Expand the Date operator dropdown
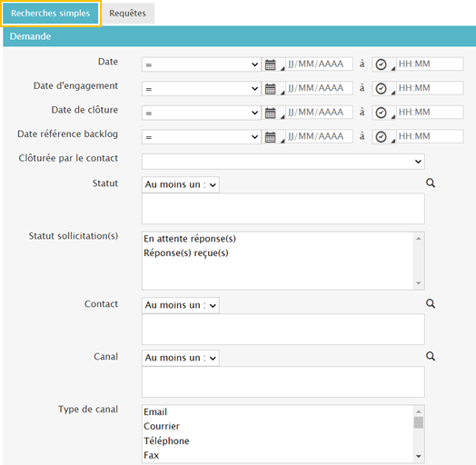Viewport: 476px width, 465px height. 202,64
